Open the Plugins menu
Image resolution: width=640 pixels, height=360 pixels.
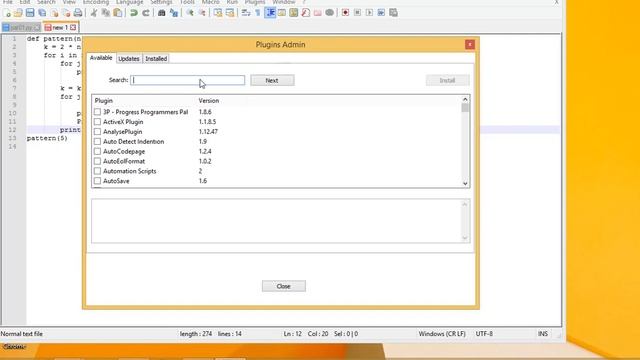(255, 2)
